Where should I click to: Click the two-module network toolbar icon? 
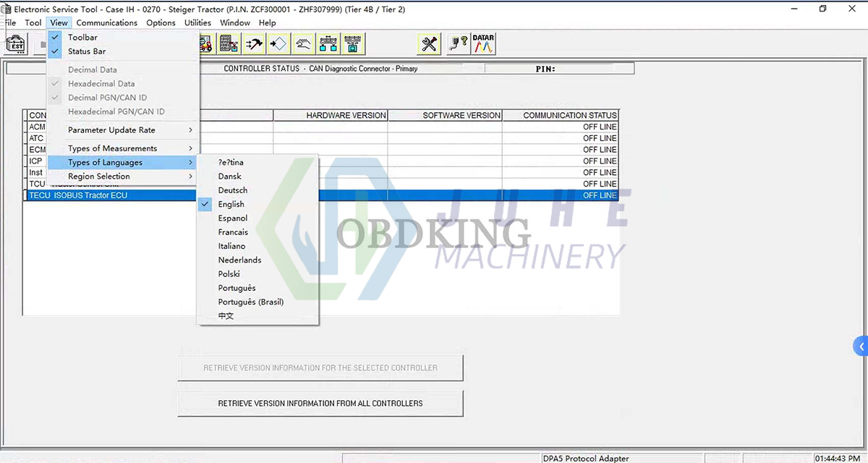point(328,44)
